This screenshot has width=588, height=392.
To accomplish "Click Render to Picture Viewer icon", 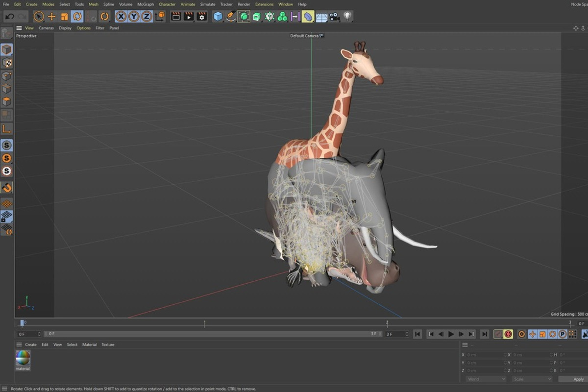I will coord(189,16).
